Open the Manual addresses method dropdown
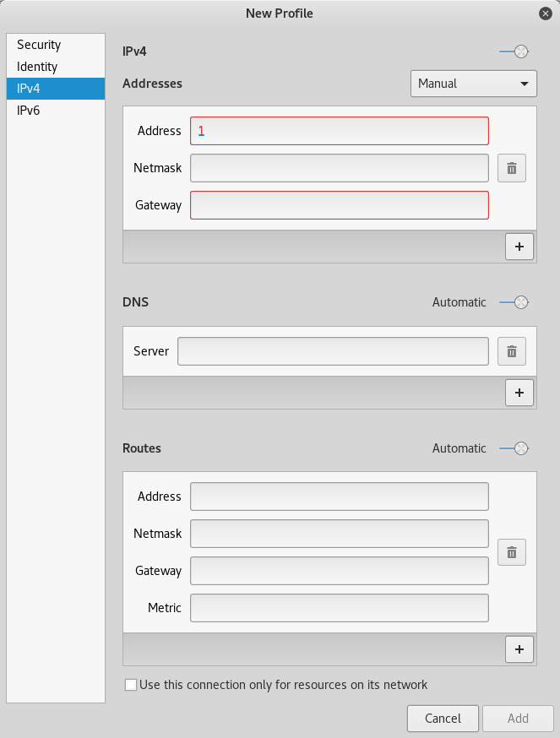The height and width of the screenshot is (738, 560). (x=473, y=84)
